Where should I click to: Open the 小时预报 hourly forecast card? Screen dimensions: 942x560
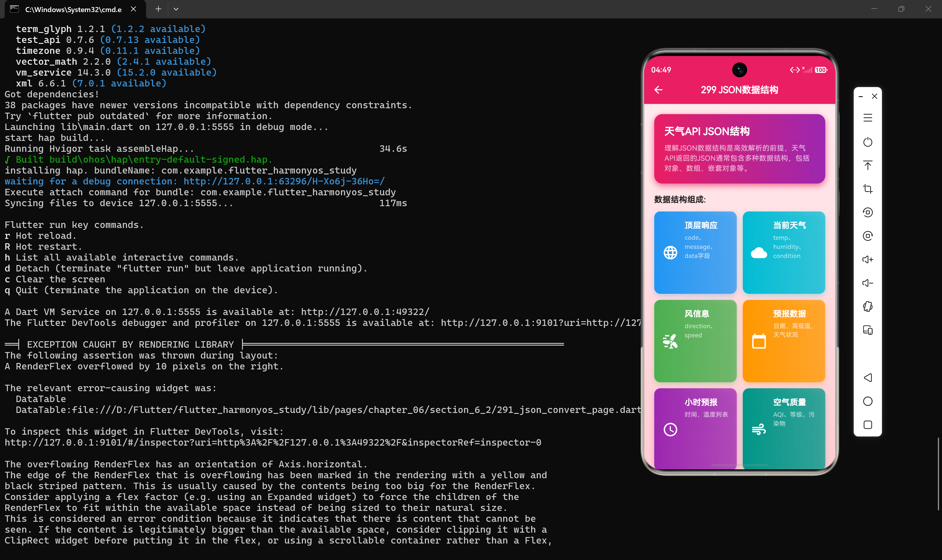(x=695, y=429)
